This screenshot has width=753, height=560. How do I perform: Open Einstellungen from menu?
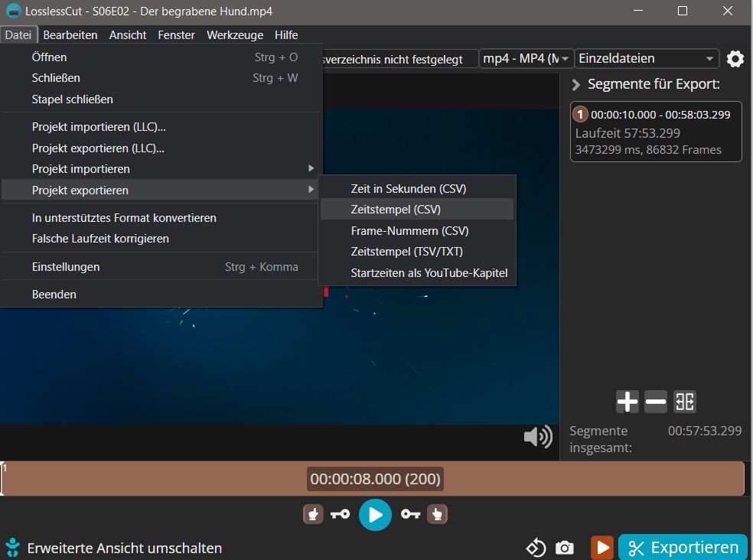(x=161, y=266)
